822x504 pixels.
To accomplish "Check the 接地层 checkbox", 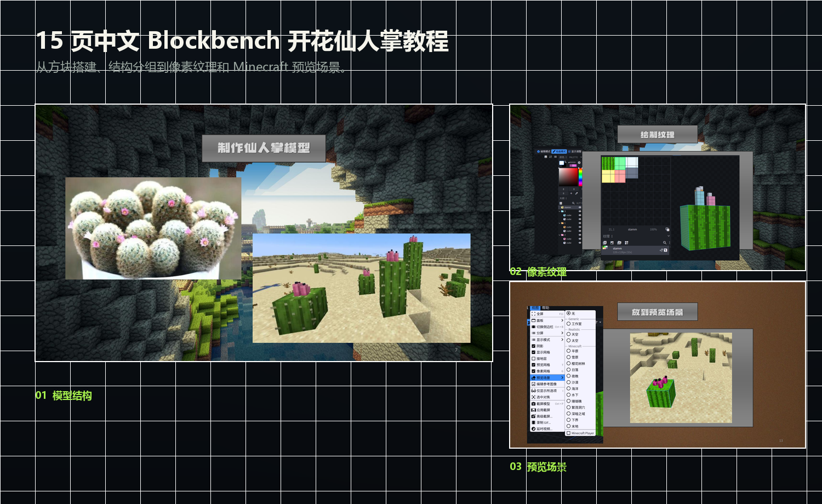I will pos(533,358).
